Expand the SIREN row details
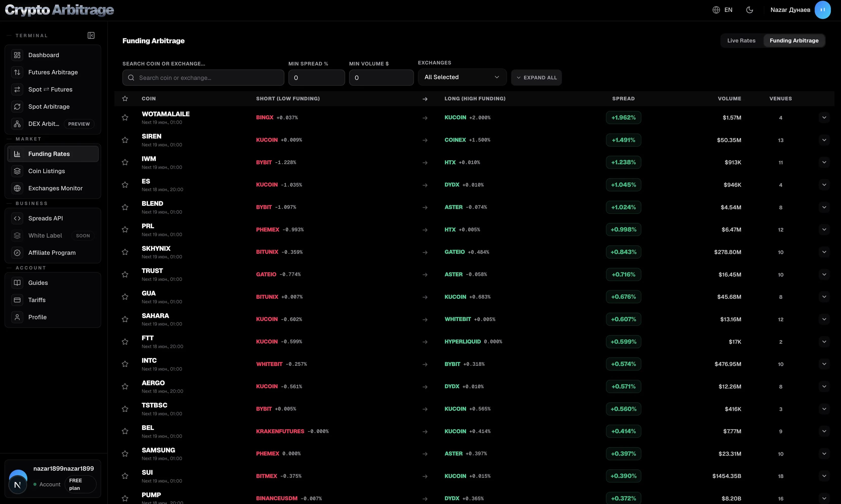Image resolution: width=841 pixels, height=504 pixels. (x=824, y=140)
